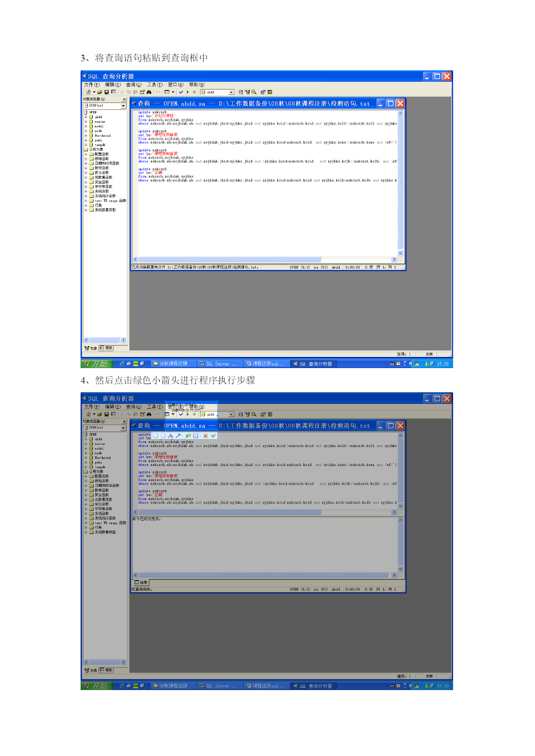535x756 pixels.
Task: Click Execute Mode grid icon in step 3 toolbar
Action: click(167, 92)
